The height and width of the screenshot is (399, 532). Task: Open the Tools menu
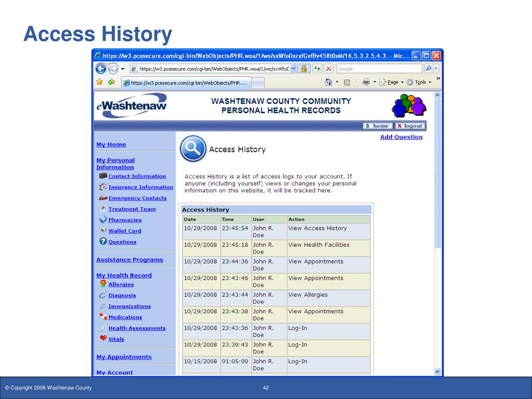[x=419, y=82]
